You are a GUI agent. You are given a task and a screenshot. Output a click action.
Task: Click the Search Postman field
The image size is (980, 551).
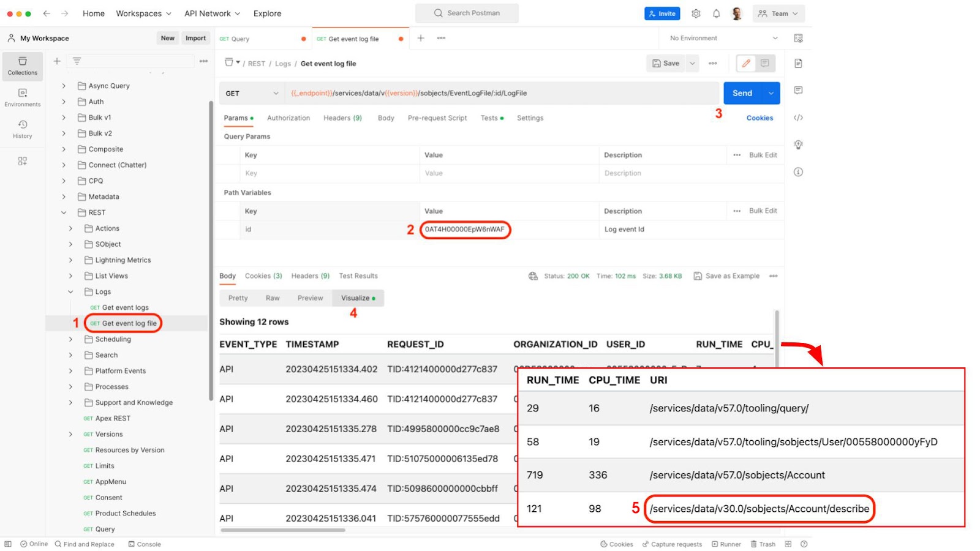pos(467,13)
